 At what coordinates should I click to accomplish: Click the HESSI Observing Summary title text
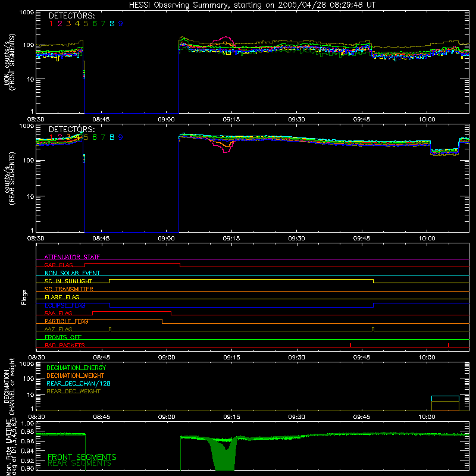pyautogui.click(x=252, y=5)
